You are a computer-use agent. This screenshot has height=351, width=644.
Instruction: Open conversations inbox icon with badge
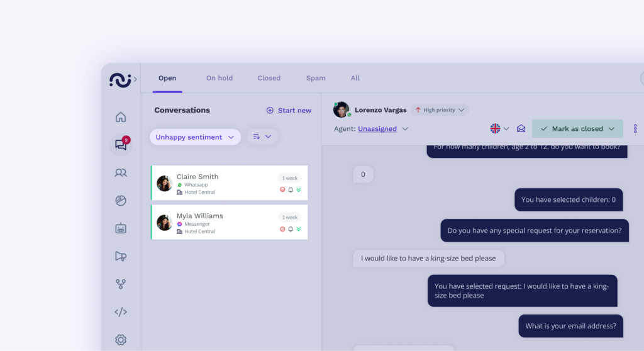click(121, 144)
